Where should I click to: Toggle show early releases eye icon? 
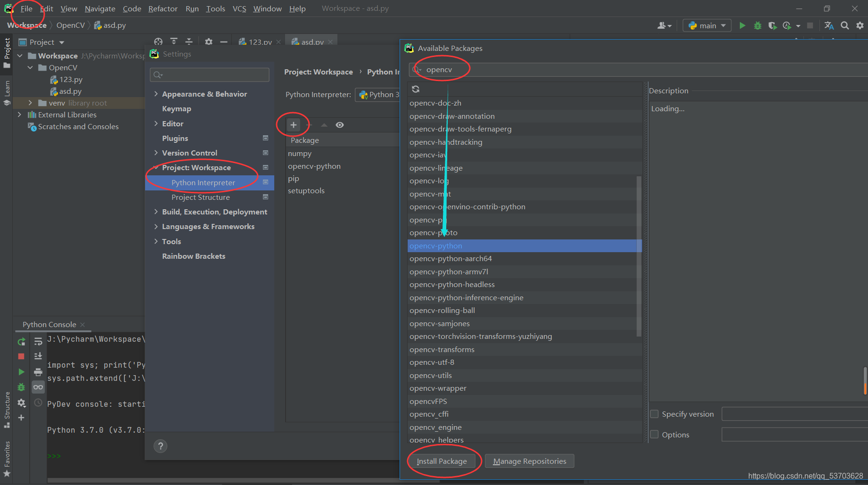coord(340,125)
